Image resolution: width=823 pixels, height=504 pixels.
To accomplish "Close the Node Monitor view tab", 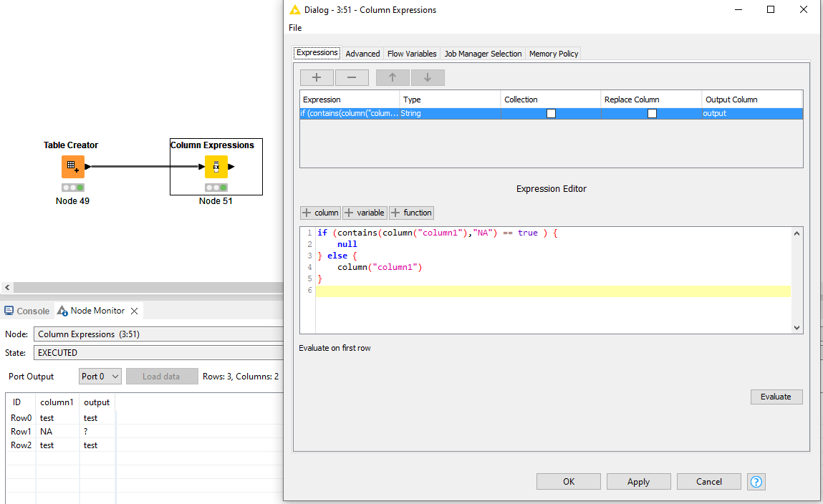I will click(135, 311).
